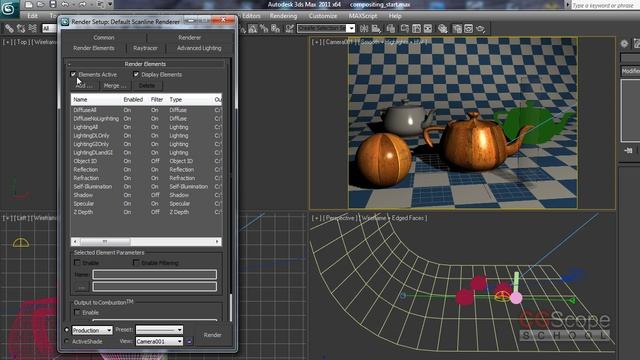
Task: Toggle the Percent Snap icon
Action: [264, 29]
